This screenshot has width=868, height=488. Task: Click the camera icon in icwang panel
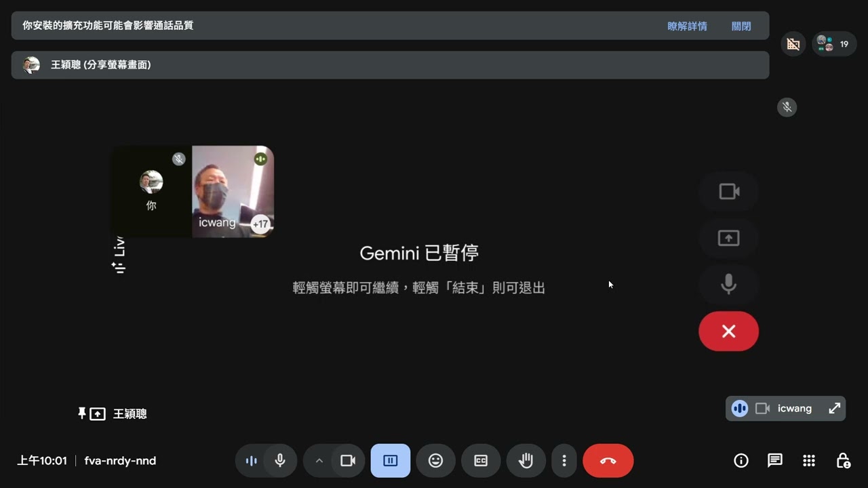click(763, 409)
